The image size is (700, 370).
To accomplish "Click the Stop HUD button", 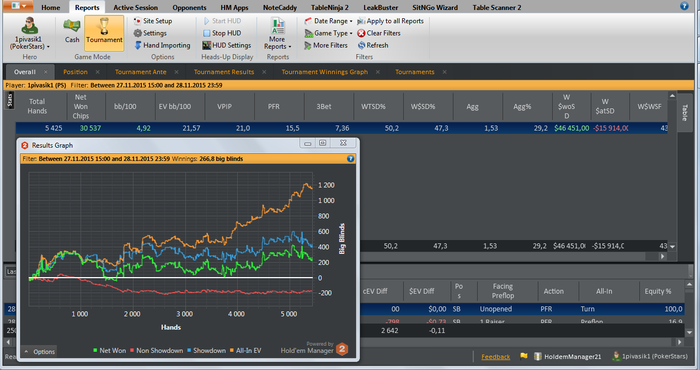I will tap(222, 33).
